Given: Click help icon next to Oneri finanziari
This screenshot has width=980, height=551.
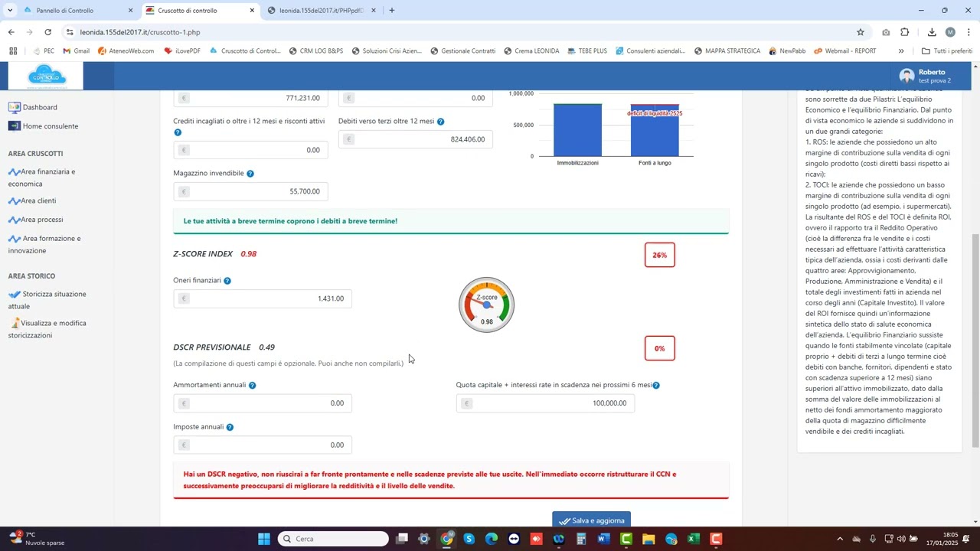Looking at the screenshot, I should click(227, 281).
